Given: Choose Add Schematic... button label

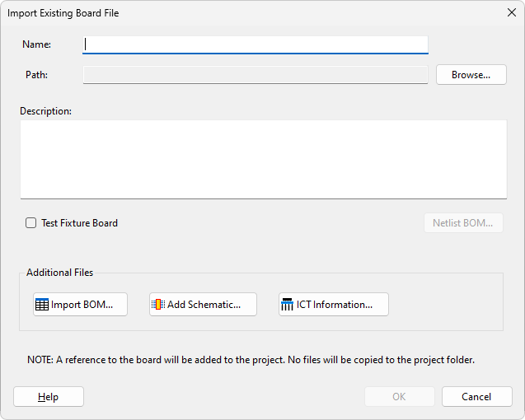Looking at the screenshot, I should click(204, 305).
